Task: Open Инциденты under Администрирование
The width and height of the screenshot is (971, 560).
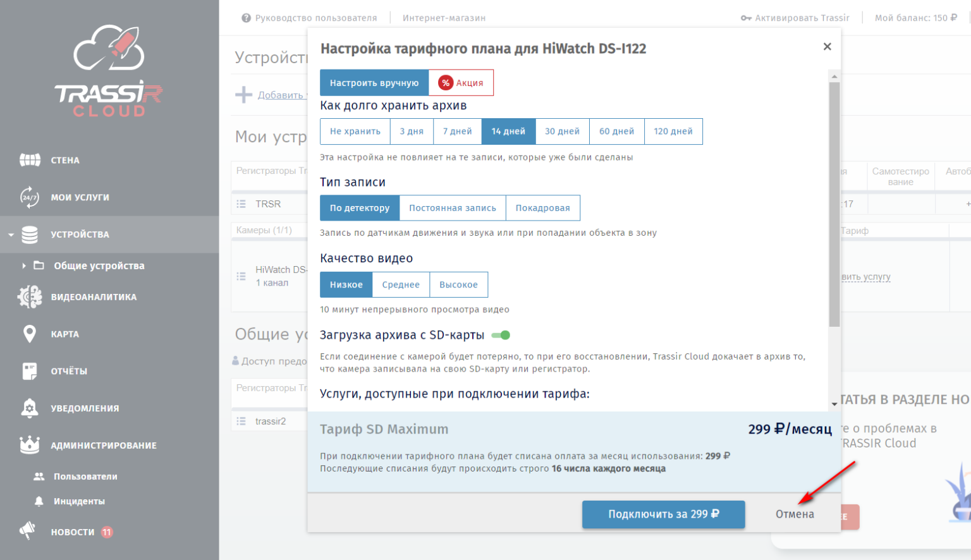Action: point(79,501)
